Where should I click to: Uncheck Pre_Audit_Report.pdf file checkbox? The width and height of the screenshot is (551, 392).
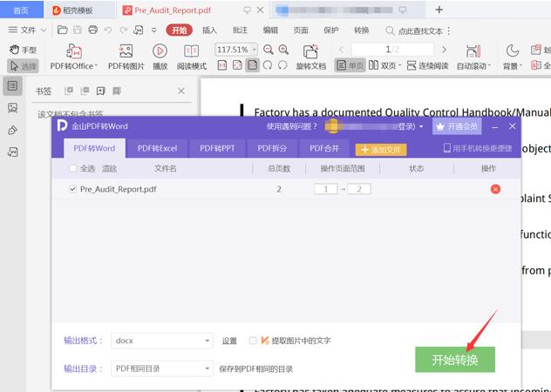tap(72, 189)
